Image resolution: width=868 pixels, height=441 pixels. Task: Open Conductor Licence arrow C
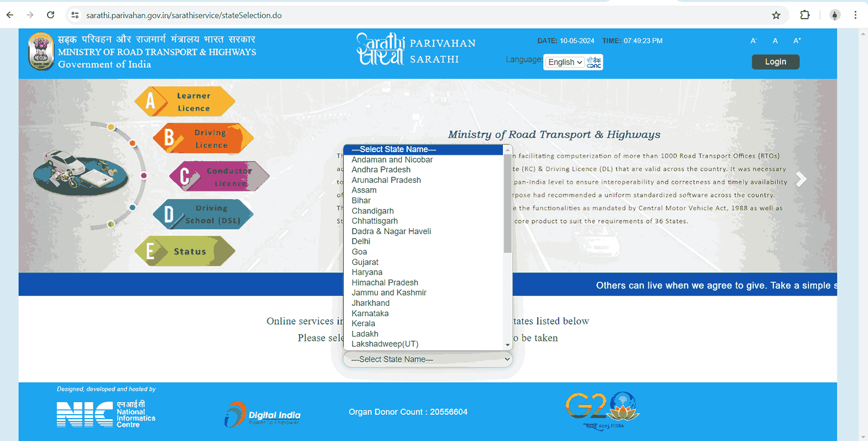[x=219, y=176]
